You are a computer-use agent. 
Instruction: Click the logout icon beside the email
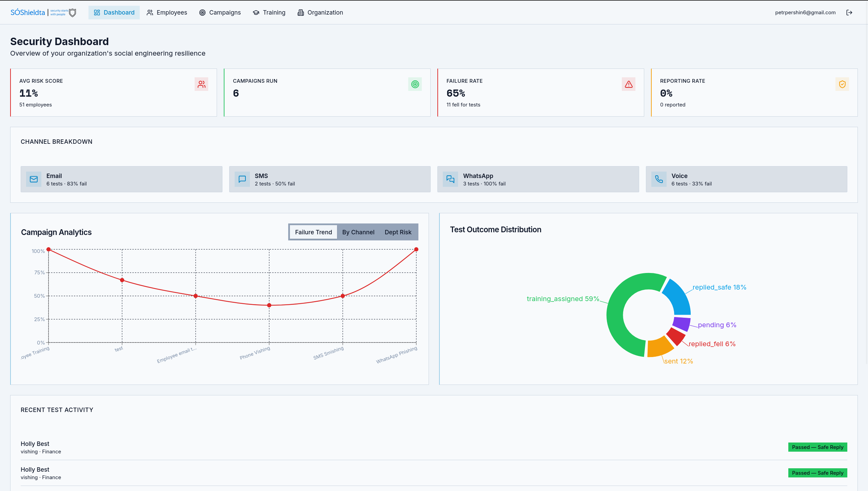[849, 13]
